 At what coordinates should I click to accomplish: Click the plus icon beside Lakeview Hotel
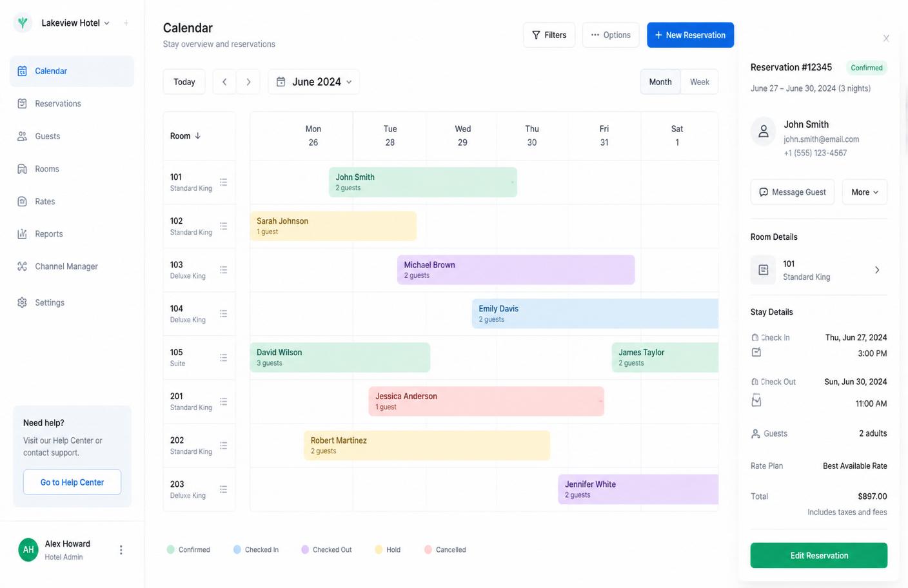pyautogui.click(x=126, y=23)
